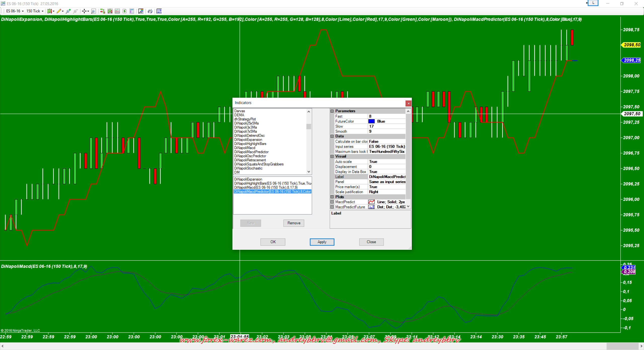
Task: Click the Apply button
Action: click(322, 242)
